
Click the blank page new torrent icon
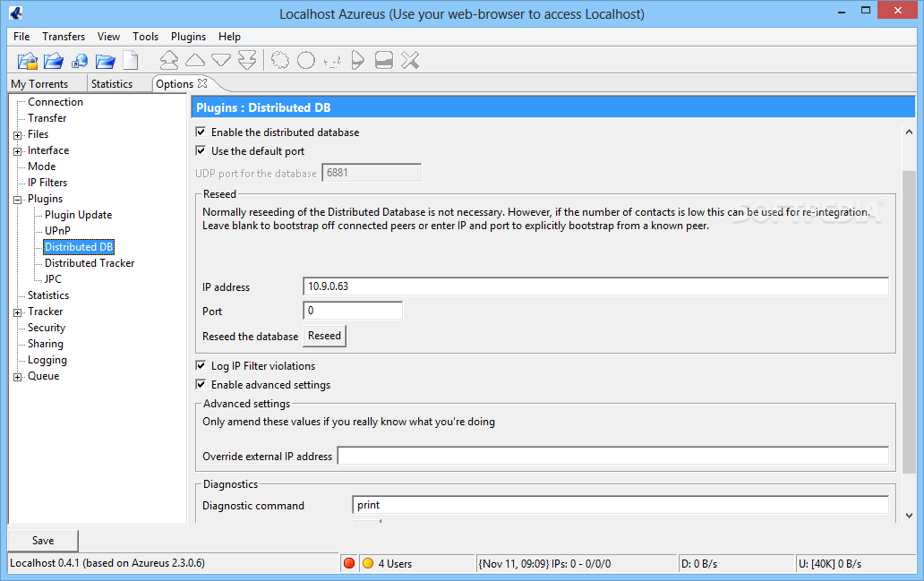pos(130,60)
